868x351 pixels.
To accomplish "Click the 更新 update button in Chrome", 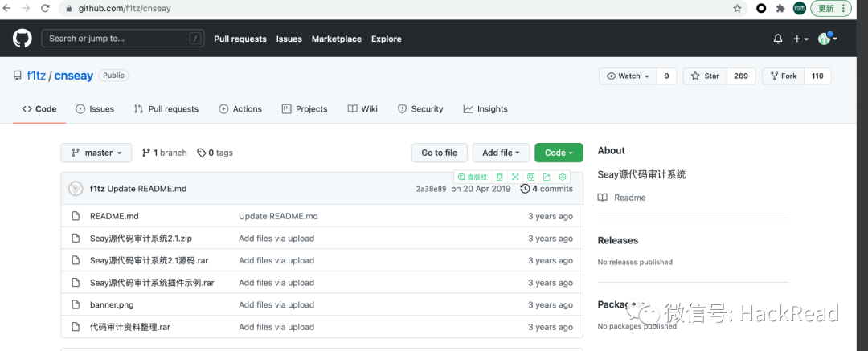I will (x=830, y=8).
